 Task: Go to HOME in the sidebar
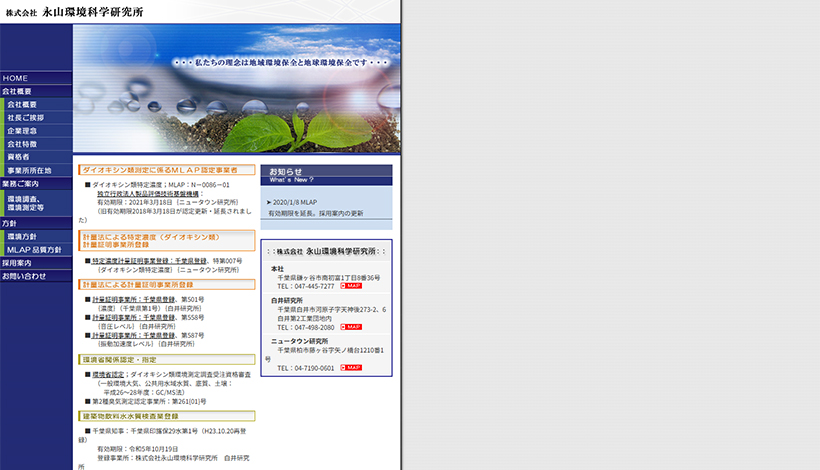(x=36, y=78)
